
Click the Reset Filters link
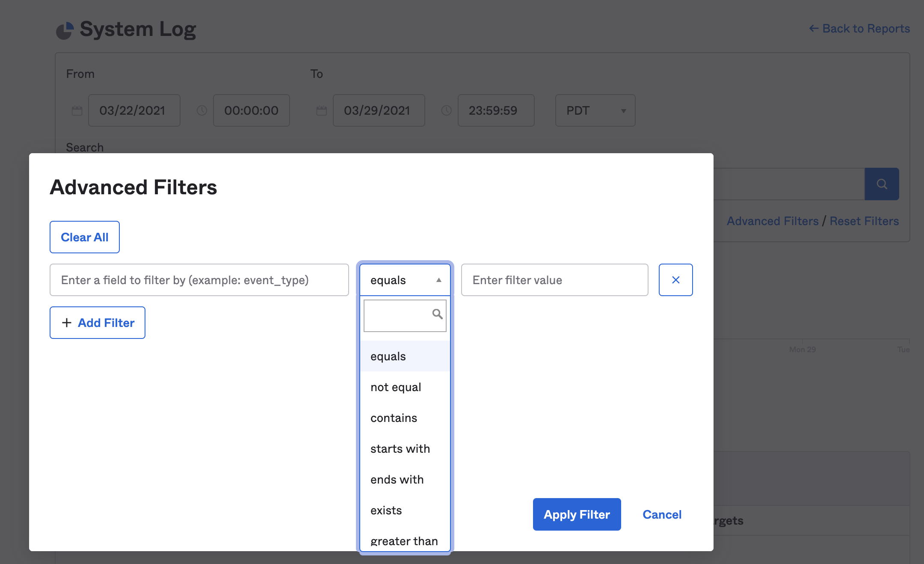(x=864, y=221)
